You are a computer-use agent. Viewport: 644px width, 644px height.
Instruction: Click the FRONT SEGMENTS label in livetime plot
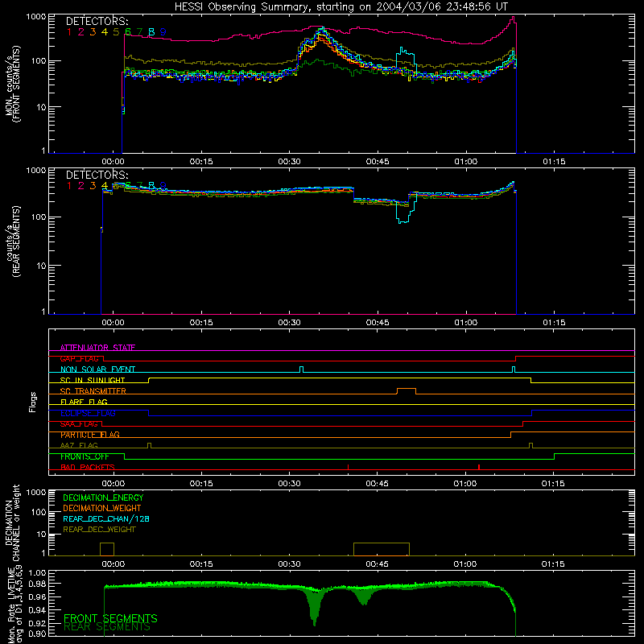pyautogui.click(x=110, y=618)
